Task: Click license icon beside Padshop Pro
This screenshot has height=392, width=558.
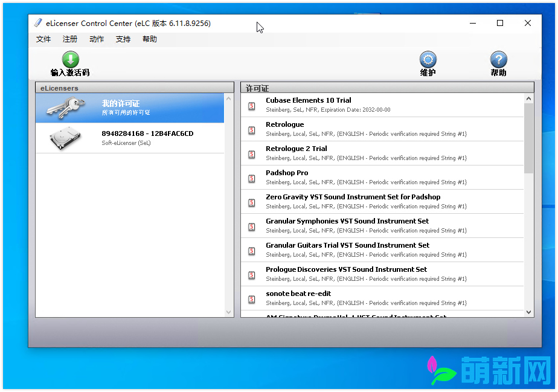Action: tap(252, 178)
